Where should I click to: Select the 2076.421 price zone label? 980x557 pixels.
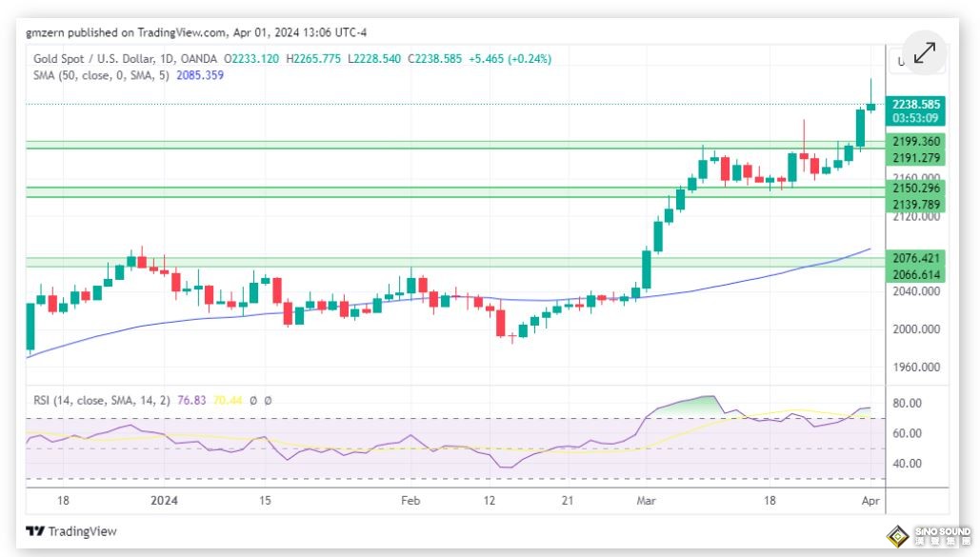[916, 258]
